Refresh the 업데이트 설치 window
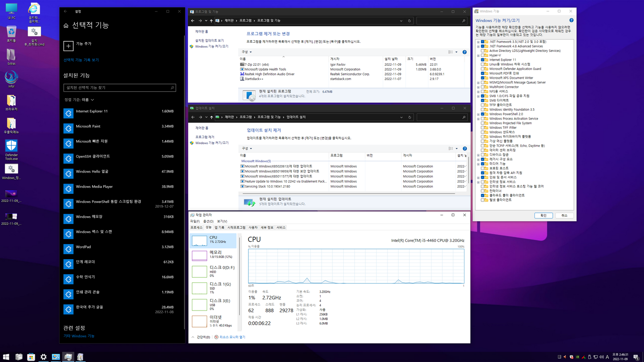The height and width of the screenshot is (362, 644). 409,117
